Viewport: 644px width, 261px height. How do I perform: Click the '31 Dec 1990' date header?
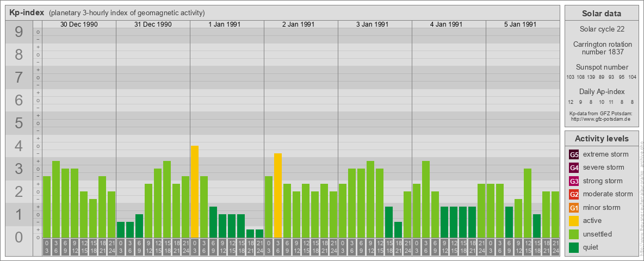pyautogui.click(x=153, y=24)
